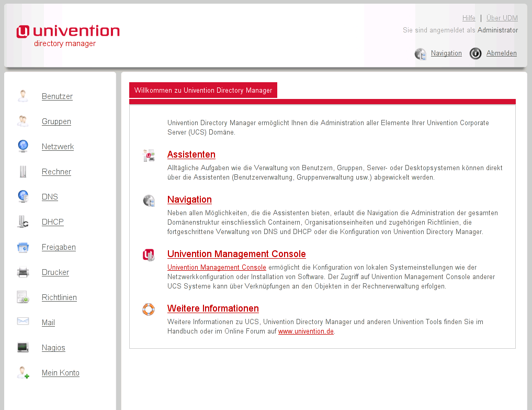Click the Mail envelope icon

pos(23,321)
